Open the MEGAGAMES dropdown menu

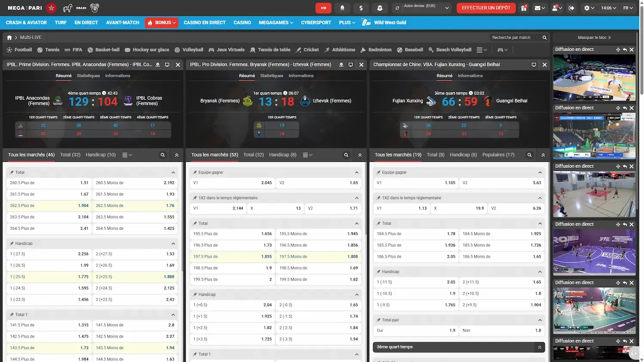[x=276, y=22]
